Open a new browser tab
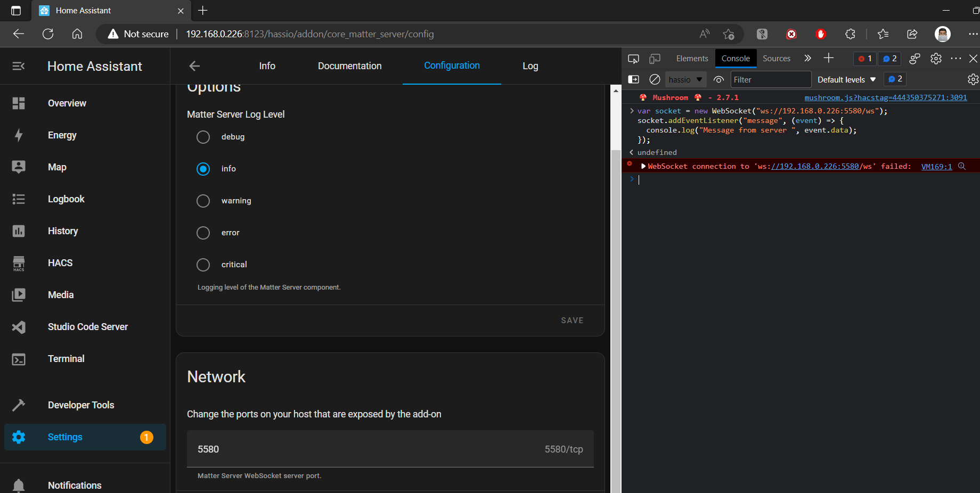 pyautogui.click(x=203, y=10)
